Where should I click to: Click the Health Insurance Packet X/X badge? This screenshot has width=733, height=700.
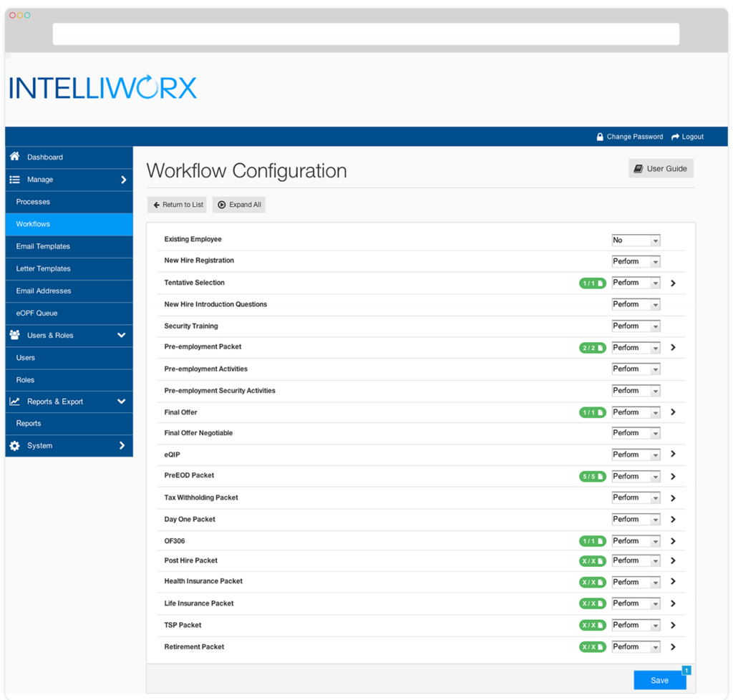592,582
